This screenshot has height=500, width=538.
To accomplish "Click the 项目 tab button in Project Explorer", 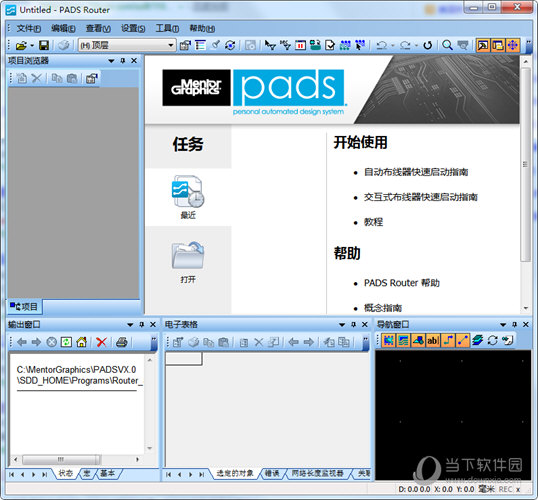I will pyautogui.click(x=24, y=306).
